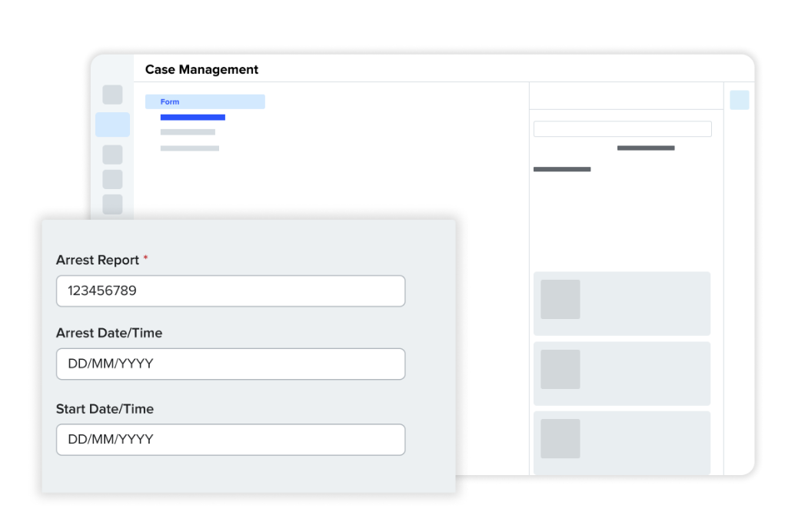Image resolution: width=795 pixels, height=532 pixels.
Task: Click the thumbnail in the first list card
Action: [560, 300]
